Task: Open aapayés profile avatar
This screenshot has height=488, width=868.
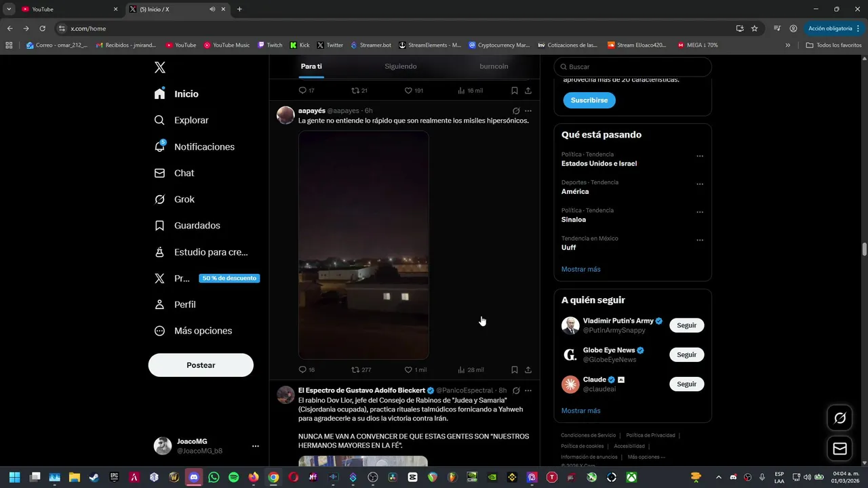Action: [285, 115]
